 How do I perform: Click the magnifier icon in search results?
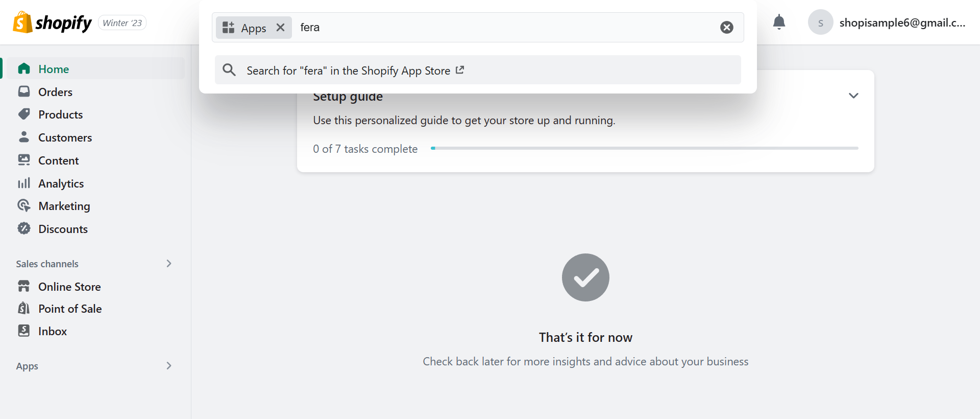coord(229,70)
